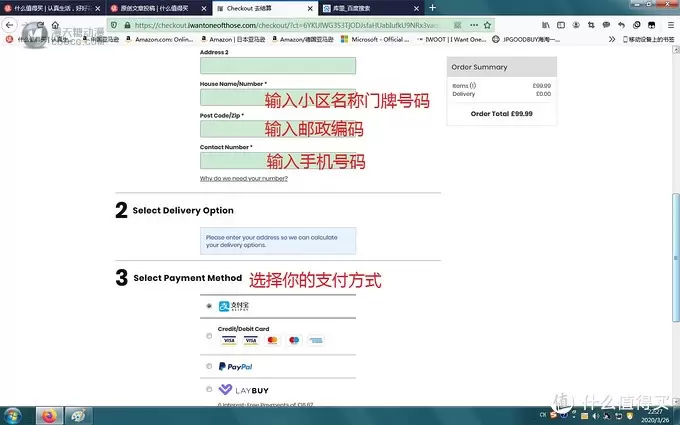Click 'Why do we need your number?' link
This screenshot has height=425, width=680.
click(244, 178)
